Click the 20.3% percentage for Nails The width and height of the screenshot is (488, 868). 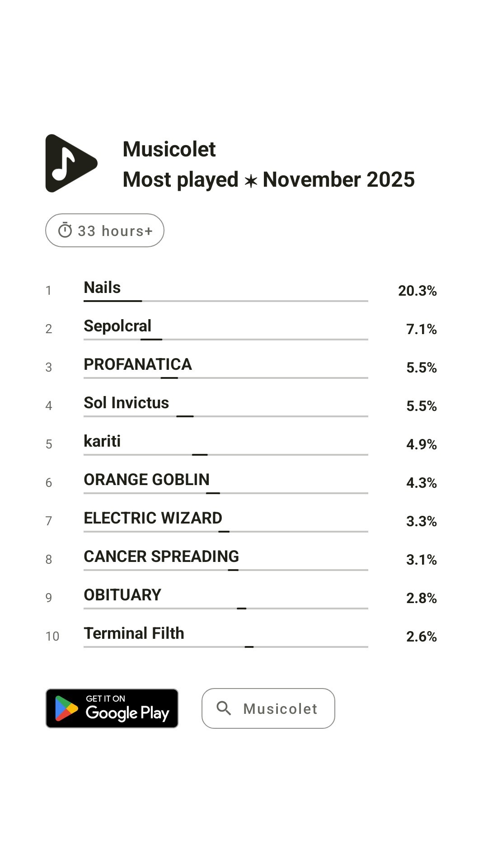417,291
